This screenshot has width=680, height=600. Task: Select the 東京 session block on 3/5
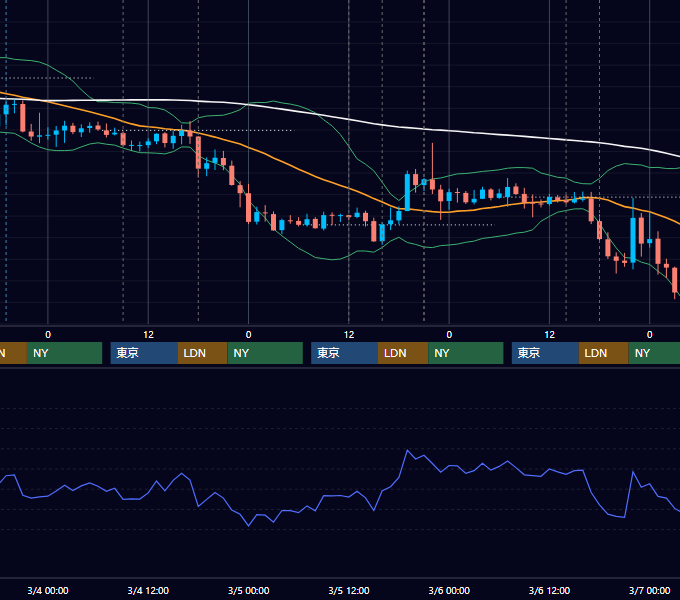point(344,353)
